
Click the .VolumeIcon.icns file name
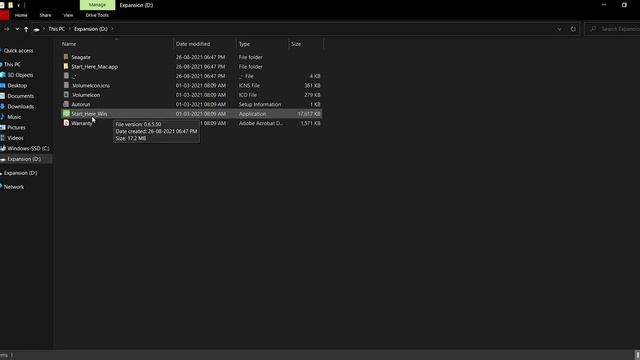(91, 85)
